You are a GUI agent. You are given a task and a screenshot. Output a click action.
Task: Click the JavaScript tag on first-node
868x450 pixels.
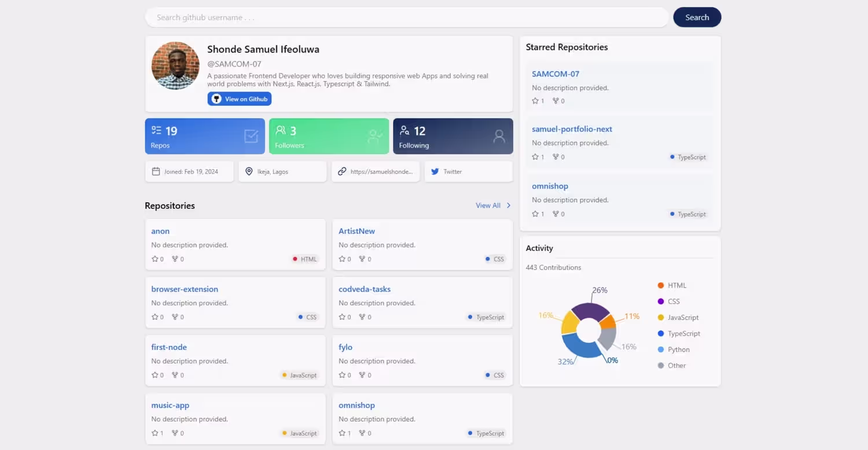299,375
